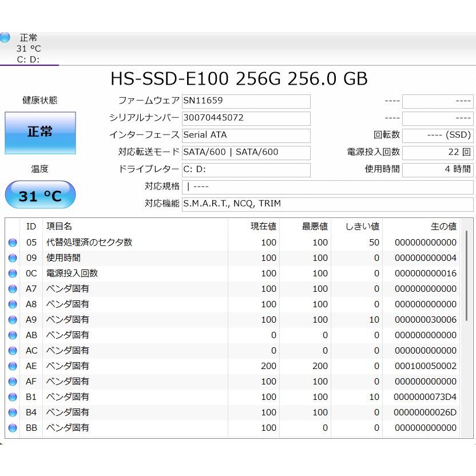The image size is (476, 476).
Task: Click the ベンダ固有 name in row A7
Action: tap(68, 289)
